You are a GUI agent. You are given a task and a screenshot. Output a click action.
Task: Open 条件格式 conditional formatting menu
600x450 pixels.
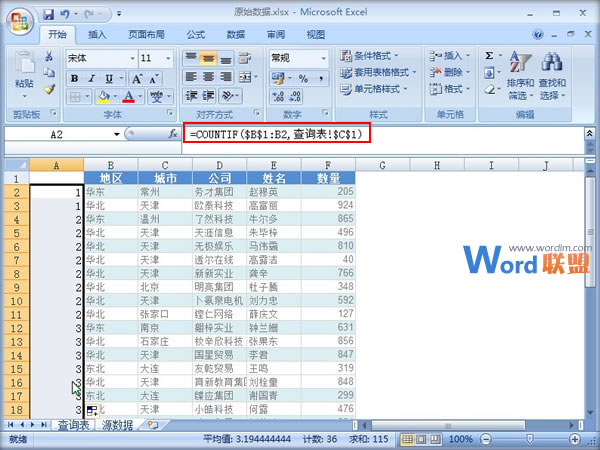click(370, 56)
